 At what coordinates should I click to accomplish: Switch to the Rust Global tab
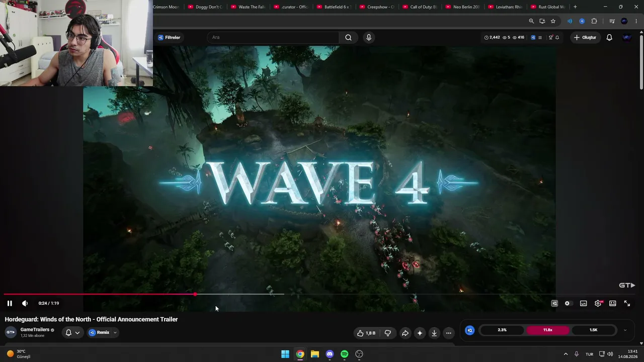[549, 7]
